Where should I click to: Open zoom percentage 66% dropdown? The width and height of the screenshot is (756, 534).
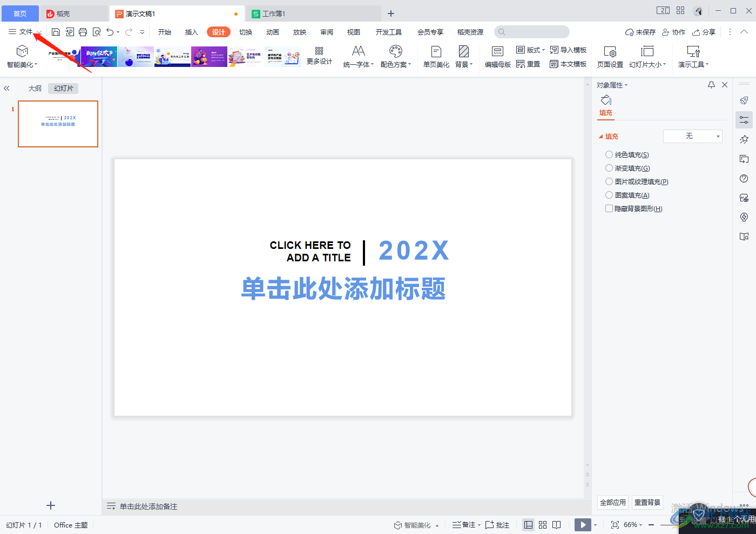pos(633,525)
